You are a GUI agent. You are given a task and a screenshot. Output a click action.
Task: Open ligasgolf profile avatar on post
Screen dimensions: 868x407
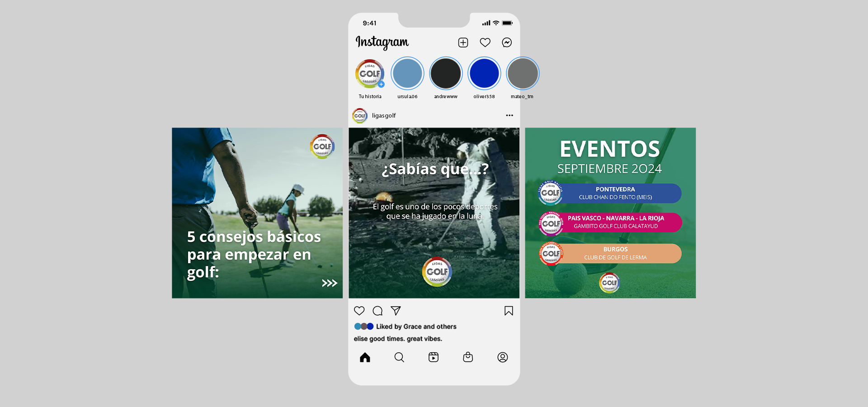360,116
